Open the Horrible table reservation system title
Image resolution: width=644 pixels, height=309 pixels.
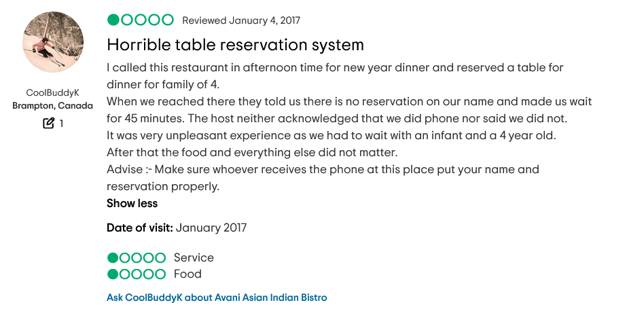[235, 45]
